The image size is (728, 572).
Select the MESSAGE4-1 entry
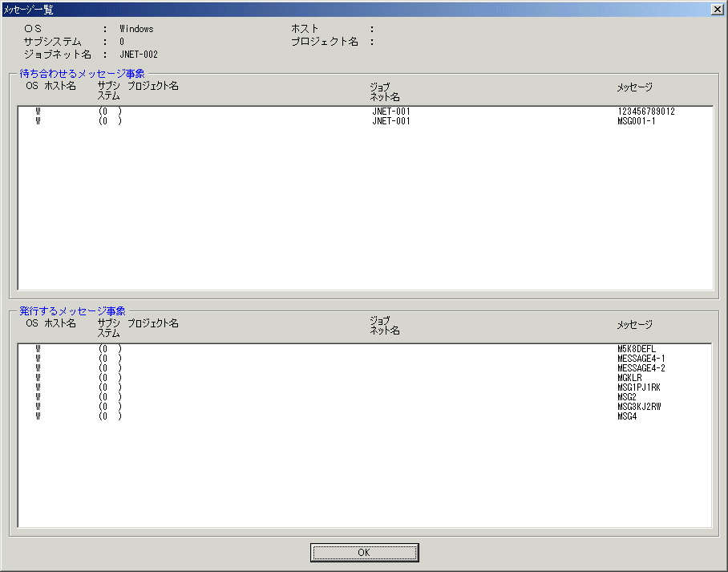tap(365, 359)
